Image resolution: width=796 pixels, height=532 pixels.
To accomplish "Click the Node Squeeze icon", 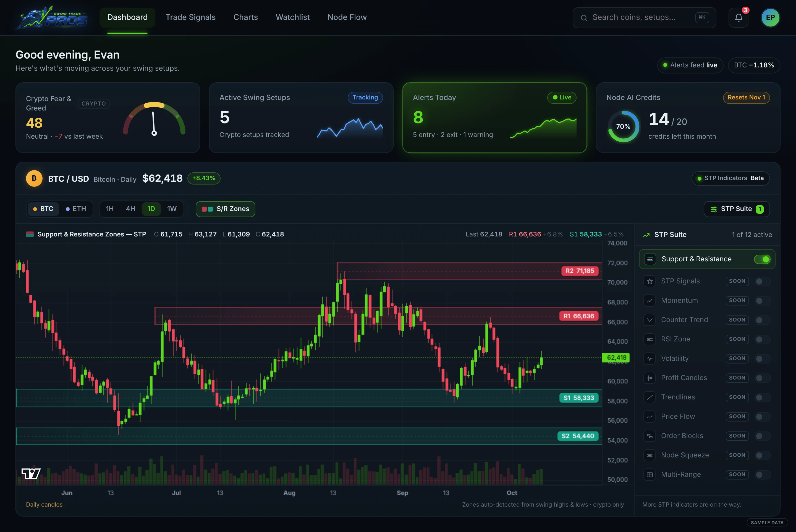I will 650,455.
